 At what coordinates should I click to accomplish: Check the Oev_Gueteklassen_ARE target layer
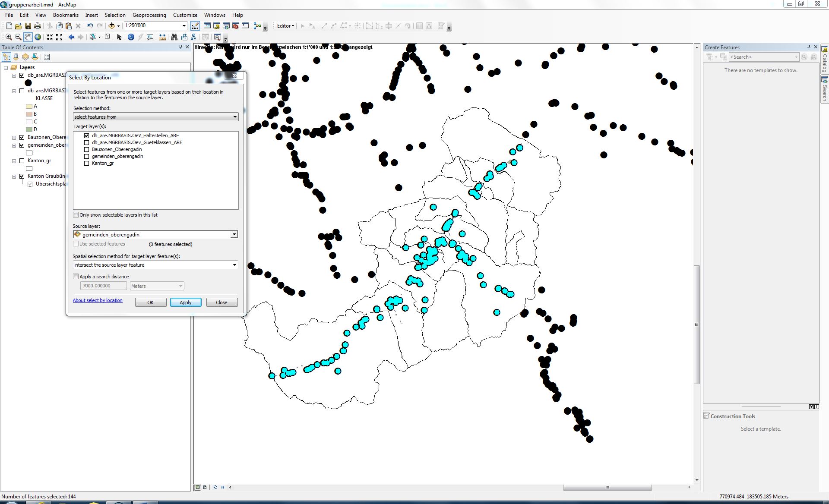tap(87, 142)
